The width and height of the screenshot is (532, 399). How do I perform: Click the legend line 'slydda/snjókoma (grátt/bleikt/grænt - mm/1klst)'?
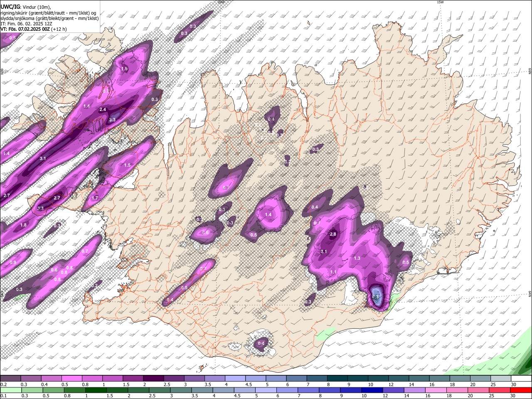coord(49,18)
